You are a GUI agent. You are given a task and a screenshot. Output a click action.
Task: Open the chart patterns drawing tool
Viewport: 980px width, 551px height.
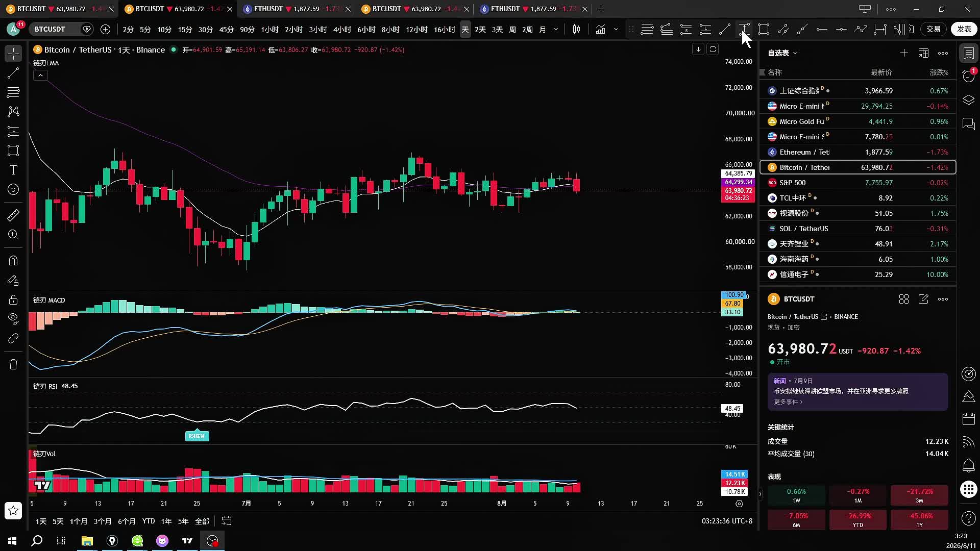(13, 112)
